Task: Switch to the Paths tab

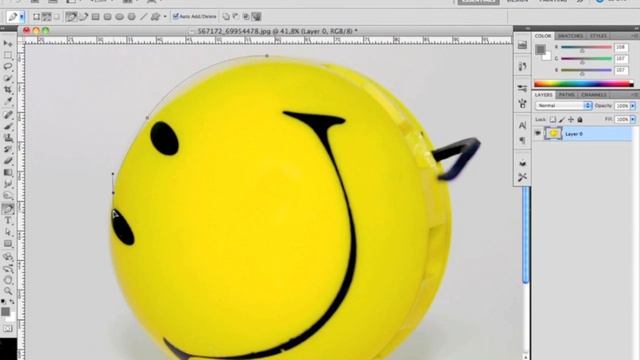Action: pyautogui.click(x=567, y=95)
